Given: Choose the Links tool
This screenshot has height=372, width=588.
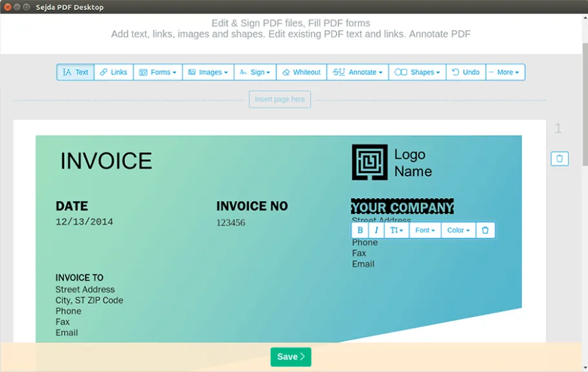Looking at the screenshot, I should [114, 72].
